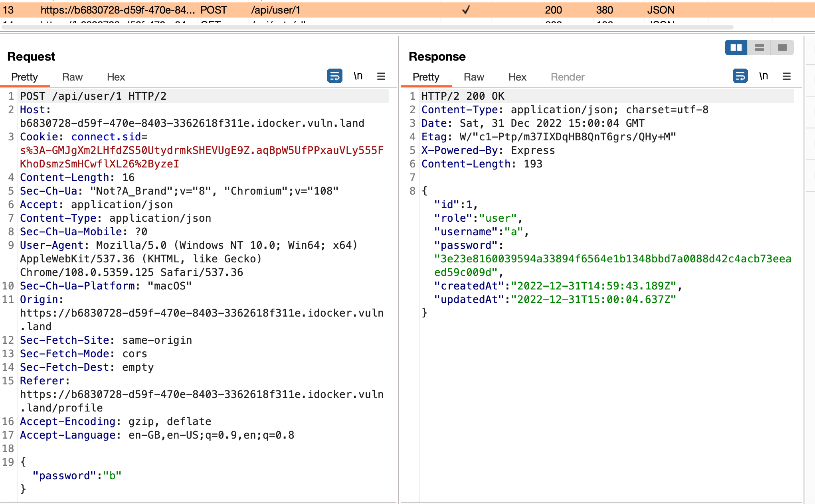815x504 pixels.
Task: Click the Referer URL ending .land/profile
Action: (202, 401)
